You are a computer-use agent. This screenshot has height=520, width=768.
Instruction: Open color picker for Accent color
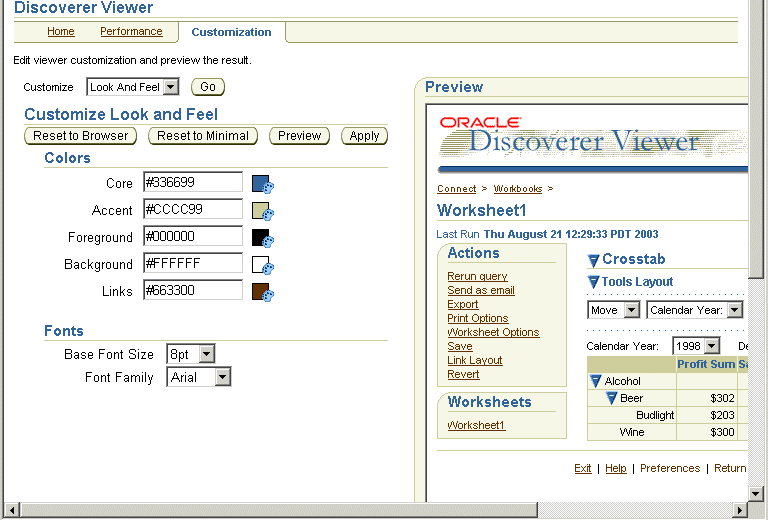tap(263, 211)
